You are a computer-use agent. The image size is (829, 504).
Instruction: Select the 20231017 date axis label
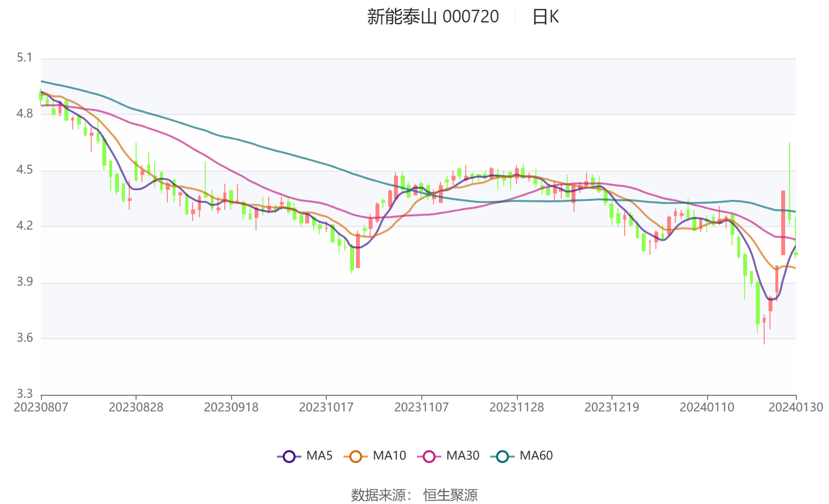[326, 407]
